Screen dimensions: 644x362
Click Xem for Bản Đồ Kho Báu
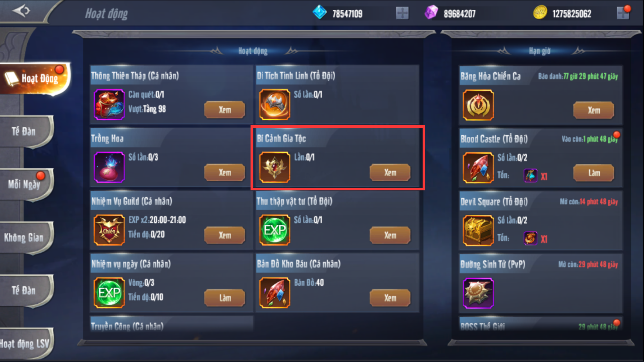tap(390, 298)
